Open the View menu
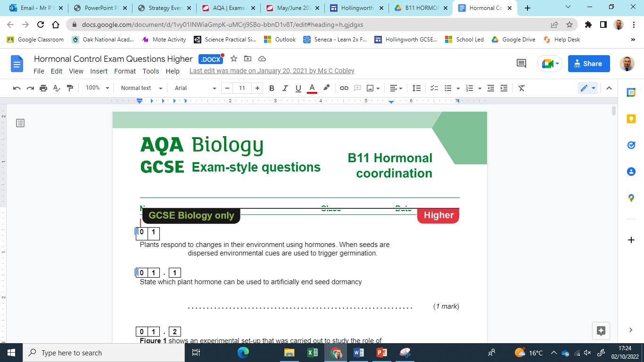The image size is (644, 362). click(x=76, y=71)
